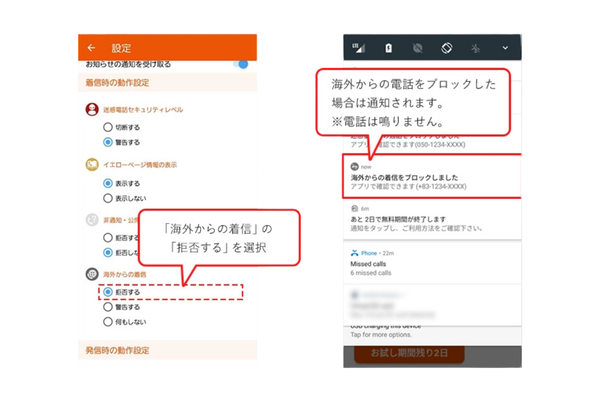This screenshot has width=600, height=400.
Task: Toggle the auto-rotate icon in quick settings
Action: (447, 47)
